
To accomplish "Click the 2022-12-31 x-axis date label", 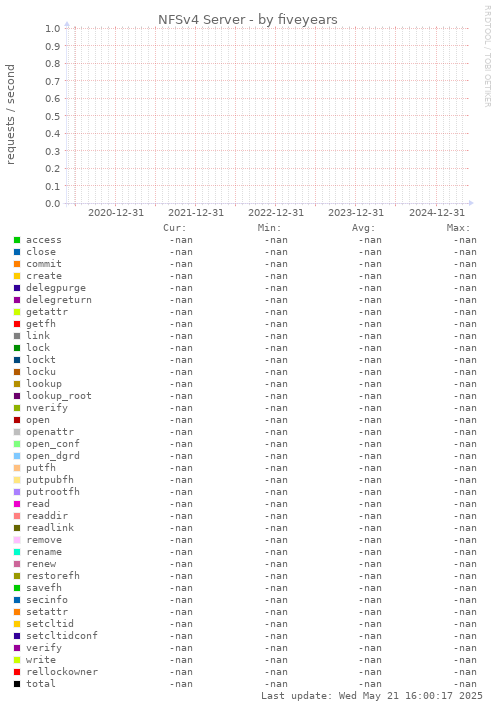I will [276, 213].
